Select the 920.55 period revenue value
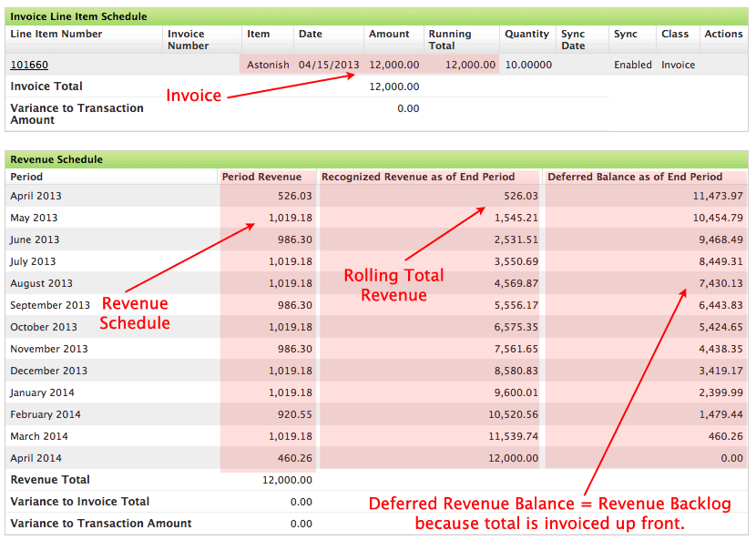756x540 pixels. point(294,414)
